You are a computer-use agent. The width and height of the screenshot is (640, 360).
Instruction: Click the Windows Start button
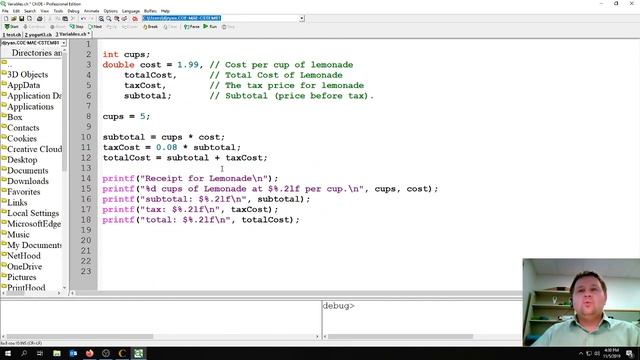point(8,353)
